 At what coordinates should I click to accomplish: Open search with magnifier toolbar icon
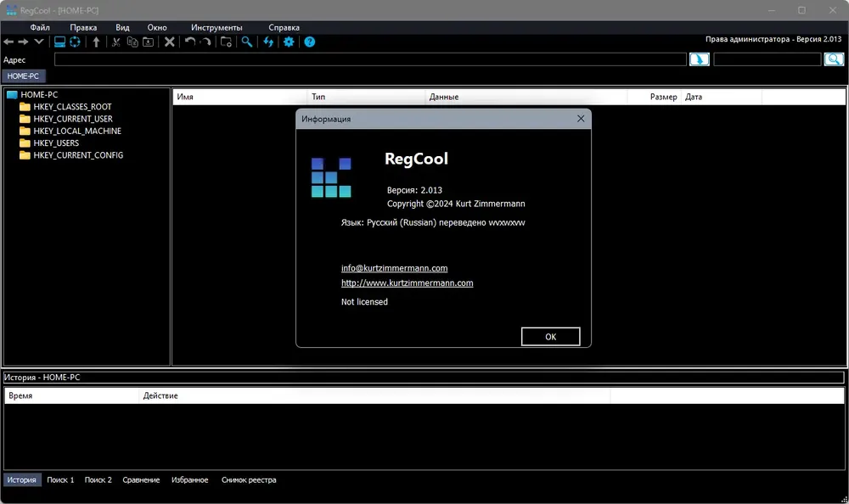(247, 42)
